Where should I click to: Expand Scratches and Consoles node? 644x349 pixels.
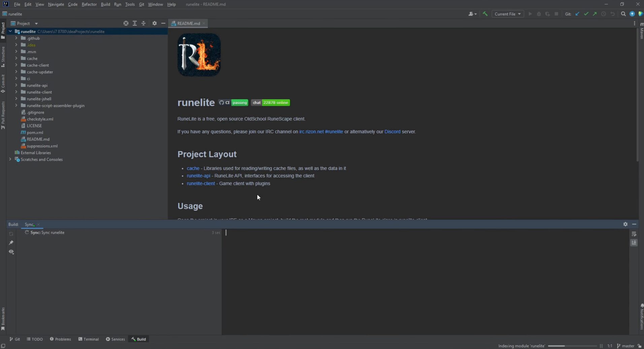[10, 160]
